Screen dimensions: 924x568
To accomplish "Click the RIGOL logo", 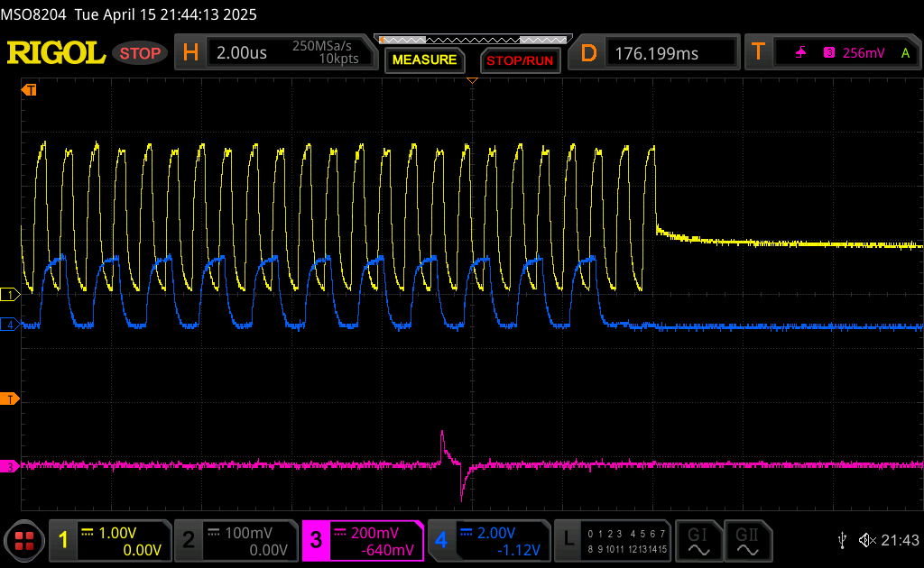I will [x=56, y=53].
